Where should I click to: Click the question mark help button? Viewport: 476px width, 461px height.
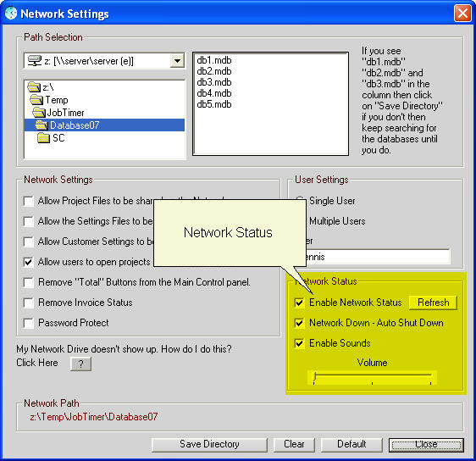coord(80,364)
